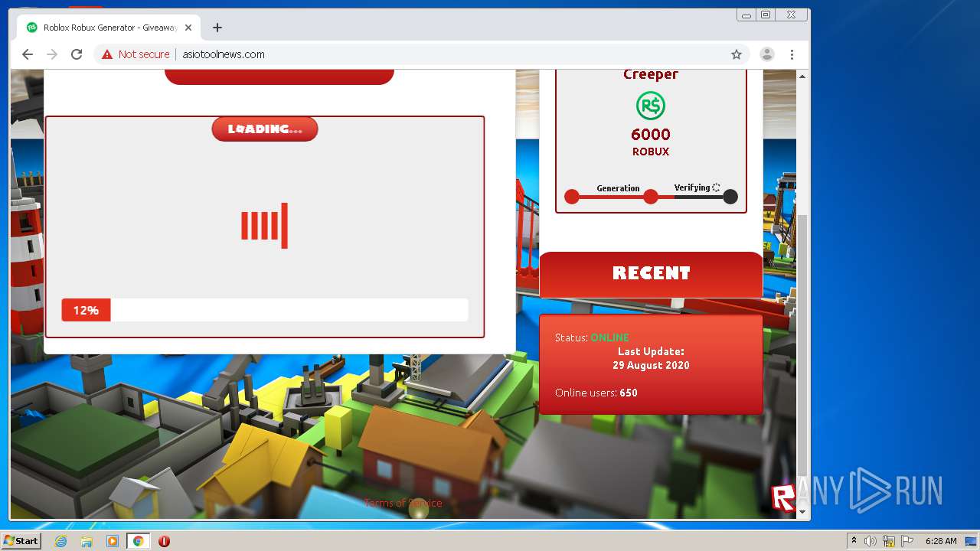Click the '29 August 2020' date text
This screenshot has width=980, height=551.
[651, 365]
